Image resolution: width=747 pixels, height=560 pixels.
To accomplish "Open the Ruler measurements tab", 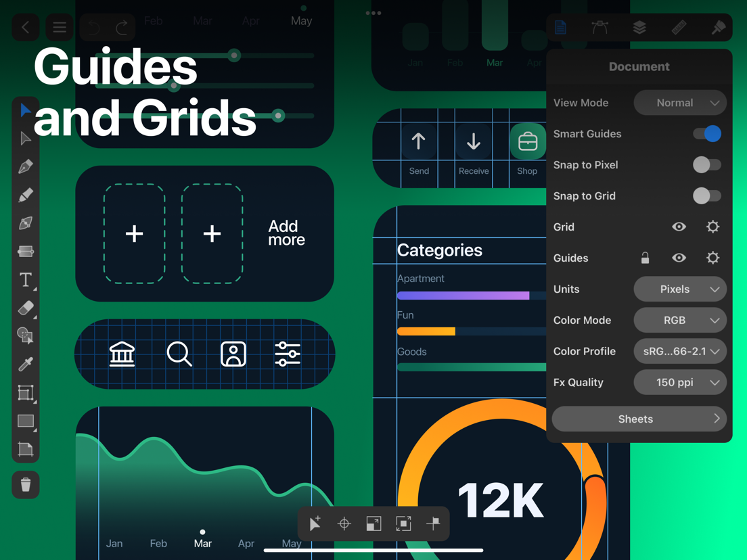I will click(x=679, y=27).
